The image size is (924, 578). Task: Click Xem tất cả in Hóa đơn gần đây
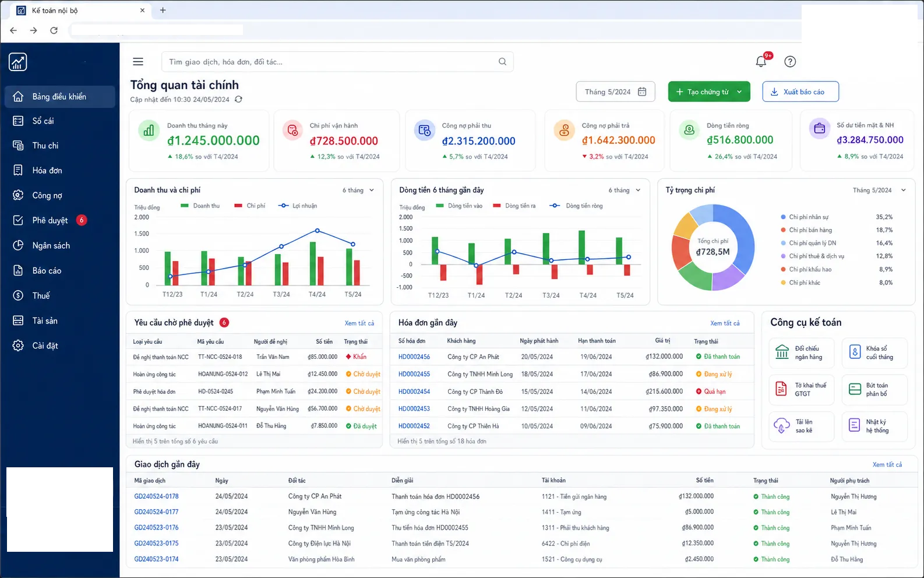click(725, 323)
